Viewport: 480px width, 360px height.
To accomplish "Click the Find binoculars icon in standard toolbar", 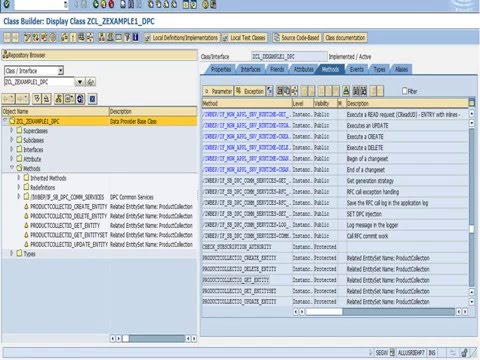I will click(x=131, y=4).
